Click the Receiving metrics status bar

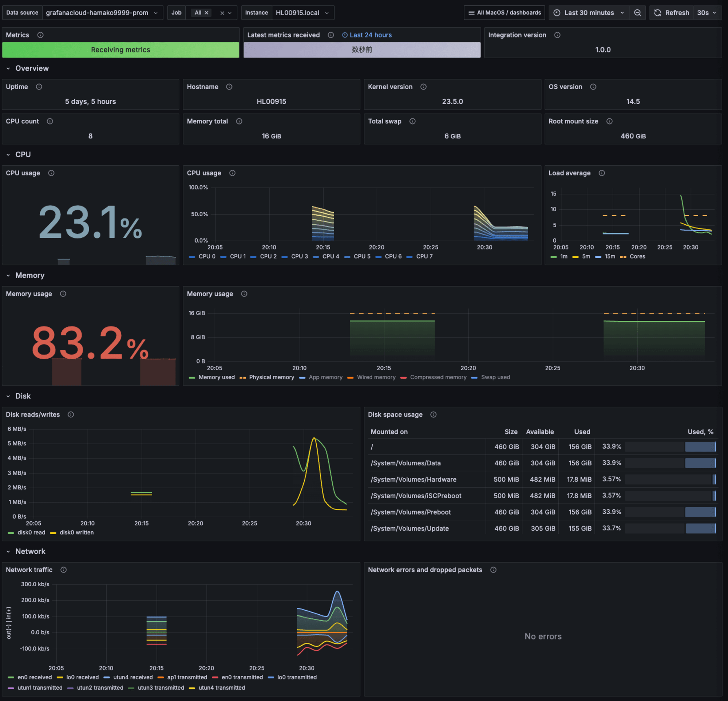pyautogui.click(x=121, y=50)
